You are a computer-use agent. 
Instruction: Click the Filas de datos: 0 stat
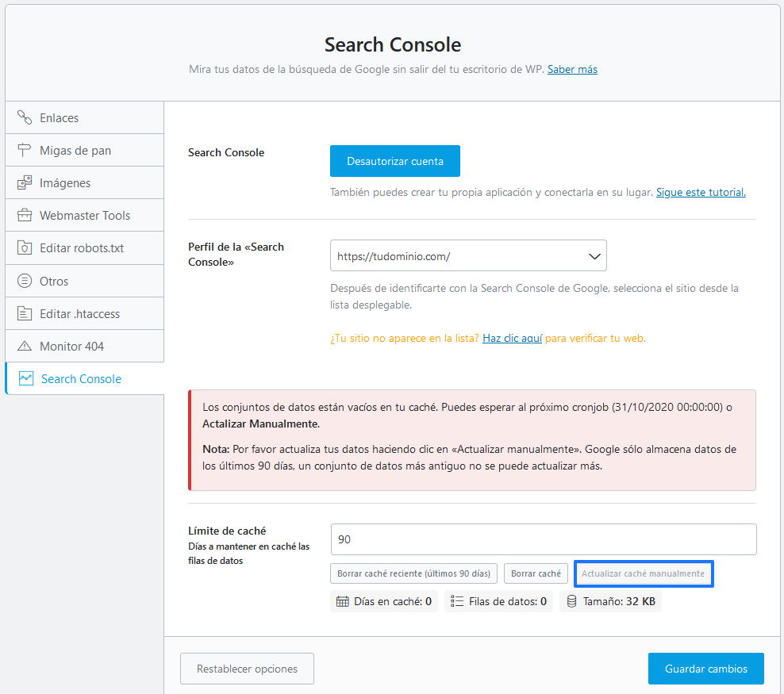point(498,601)
